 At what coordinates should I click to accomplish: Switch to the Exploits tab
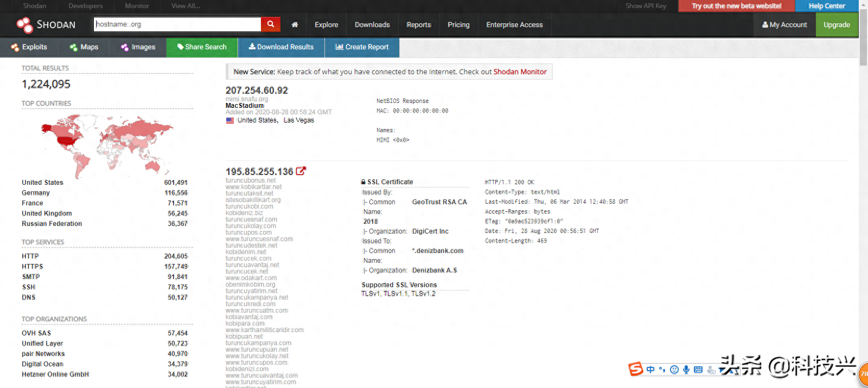click(x=29, y=47)
